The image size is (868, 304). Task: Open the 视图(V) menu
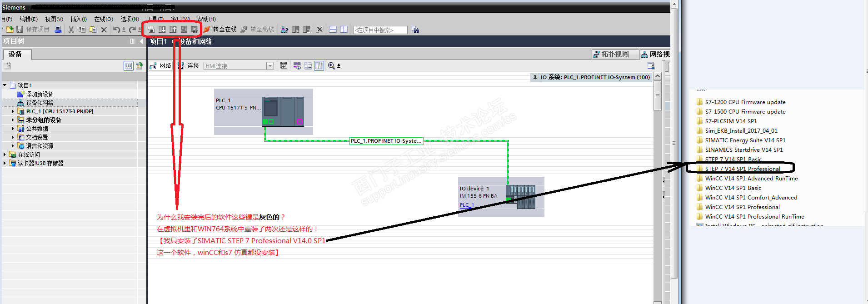pos(54,19)
